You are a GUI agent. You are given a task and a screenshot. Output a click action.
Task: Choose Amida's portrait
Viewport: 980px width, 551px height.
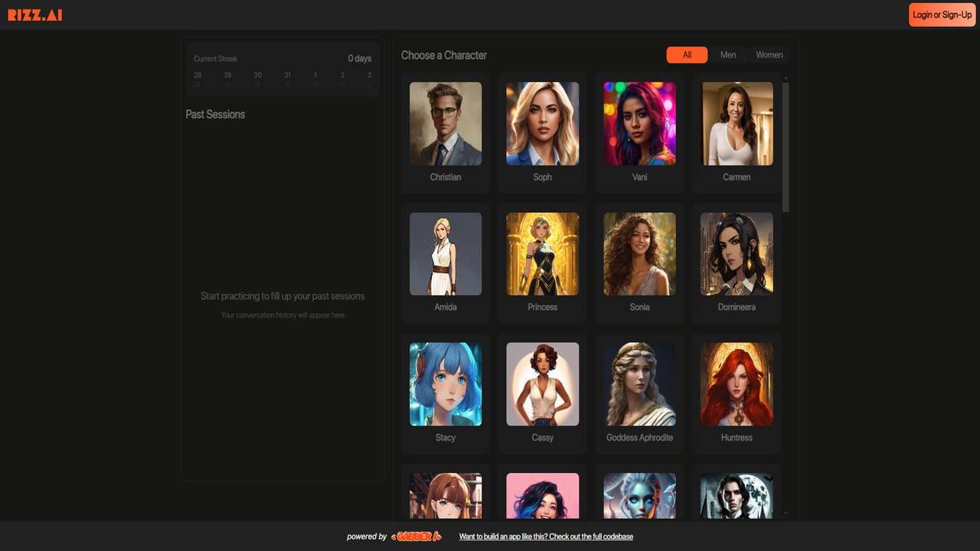446,254
